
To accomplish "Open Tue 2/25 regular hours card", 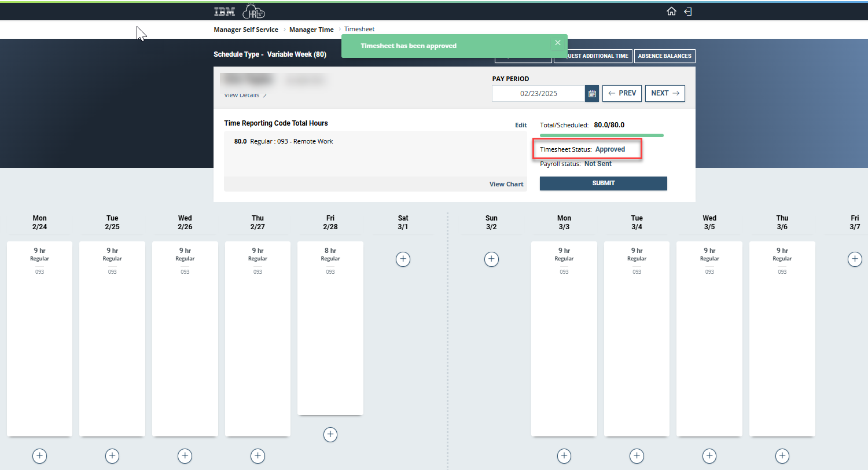I will tap(112, 339).
